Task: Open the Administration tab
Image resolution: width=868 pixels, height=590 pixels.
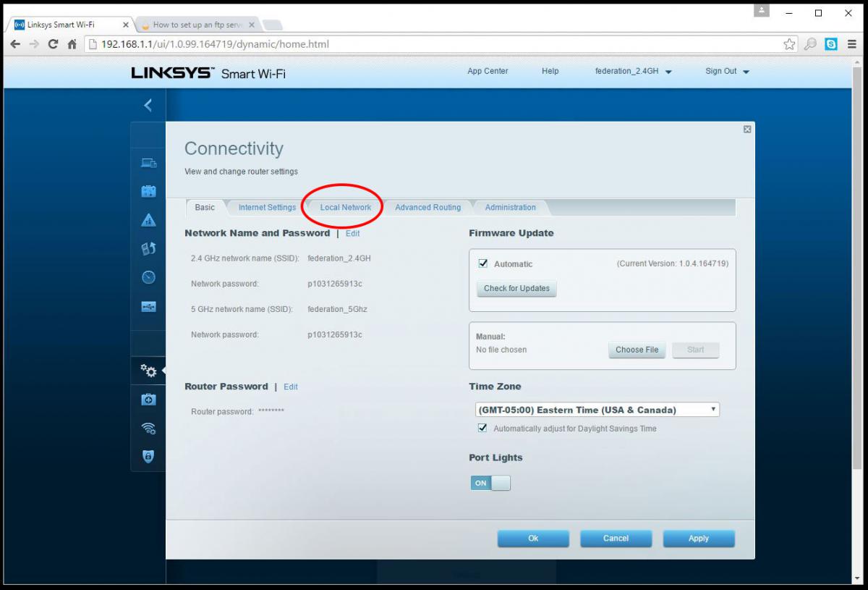Action: (511, 207)
